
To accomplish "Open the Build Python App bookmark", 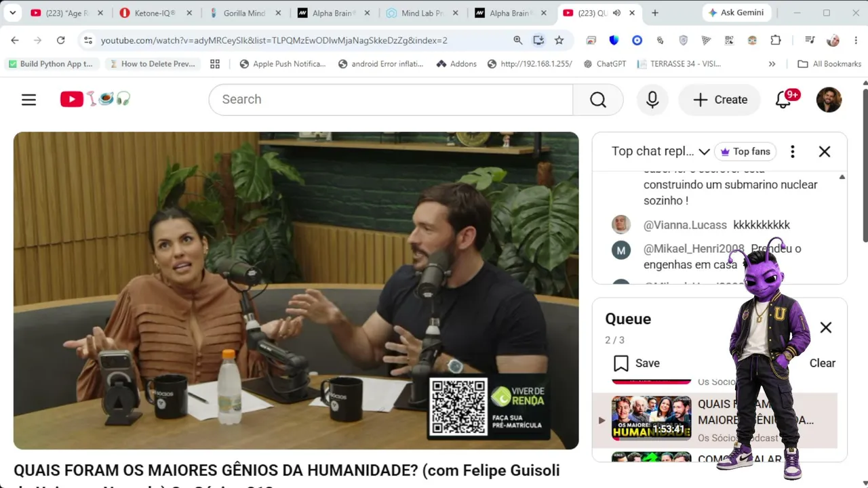I will pyautogui.click(x=51, y=64).
